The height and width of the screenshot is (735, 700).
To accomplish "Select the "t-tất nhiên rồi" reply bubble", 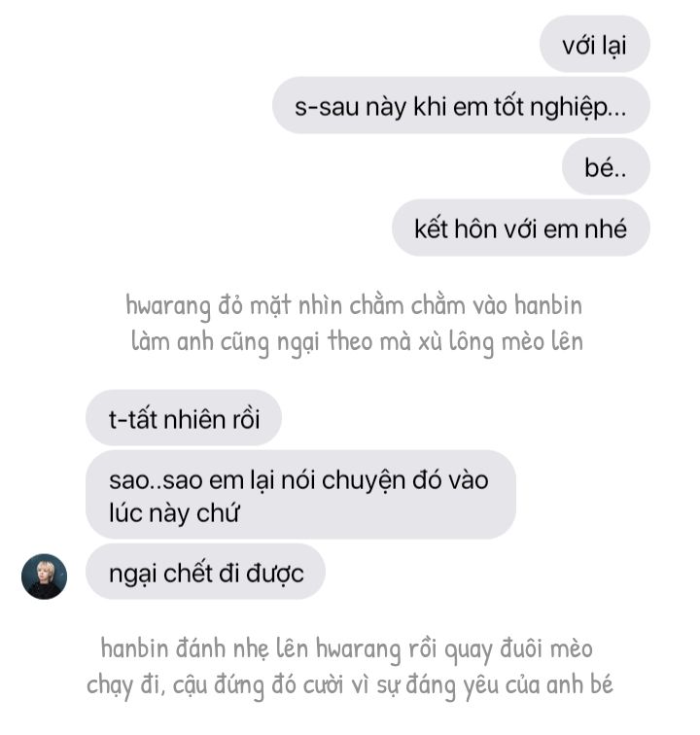I will point(184,418).
